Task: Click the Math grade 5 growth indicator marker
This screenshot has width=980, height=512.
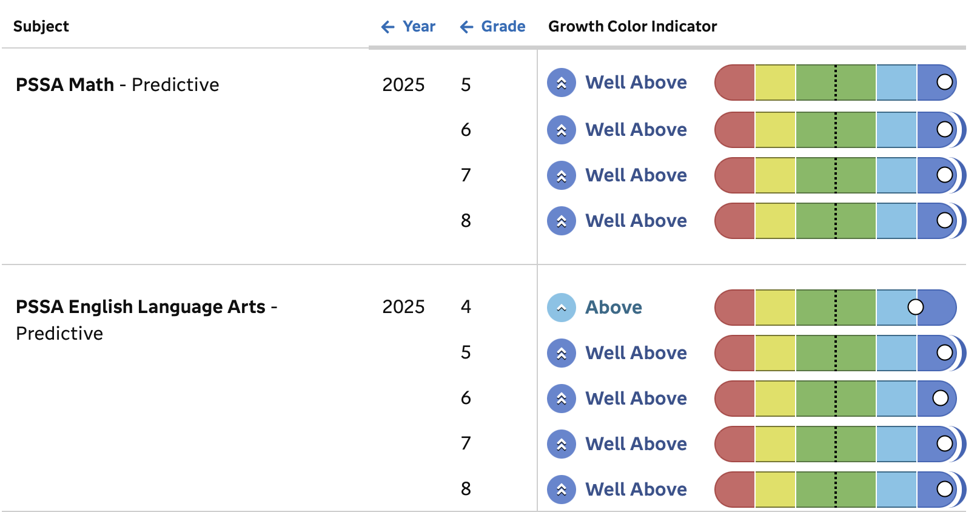Action: tap(944, 82)
